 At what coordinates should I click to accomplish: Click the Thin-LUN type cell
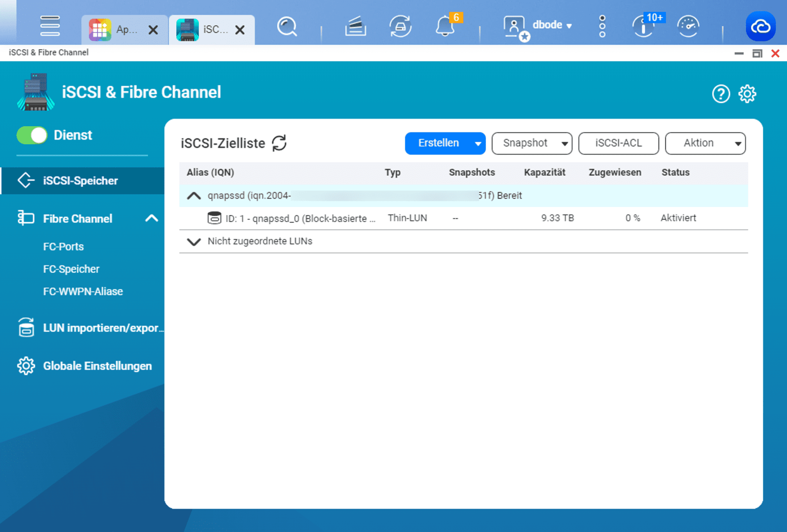[x=407, y=218]
